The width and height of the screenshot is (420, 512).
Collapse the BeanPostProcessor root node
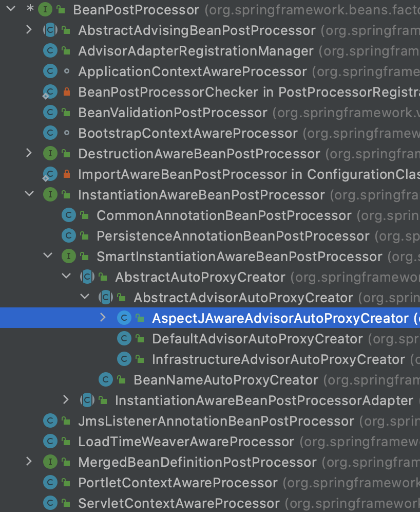(11, 9)
